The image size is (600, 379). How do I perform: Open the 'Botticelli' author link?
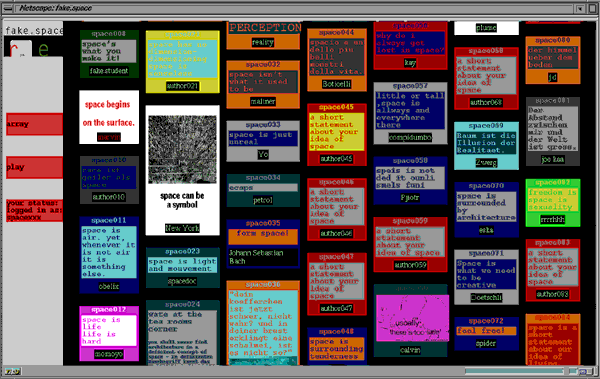click(x=336, y=84)
